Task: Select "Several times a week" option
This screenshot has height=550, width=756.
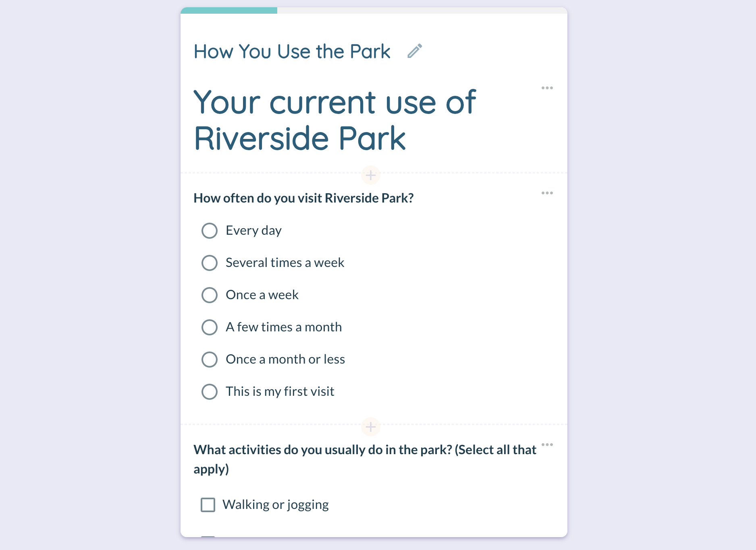Action: point(210,263)
